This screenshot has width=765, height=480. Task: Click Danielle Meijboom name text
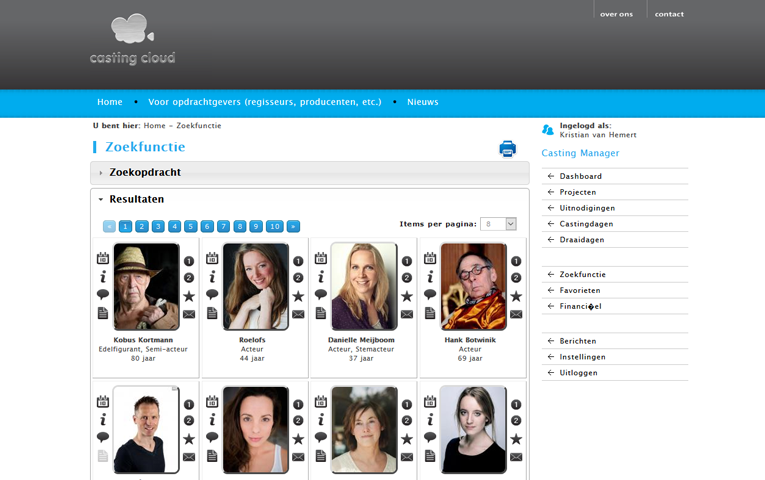[361, 340]
